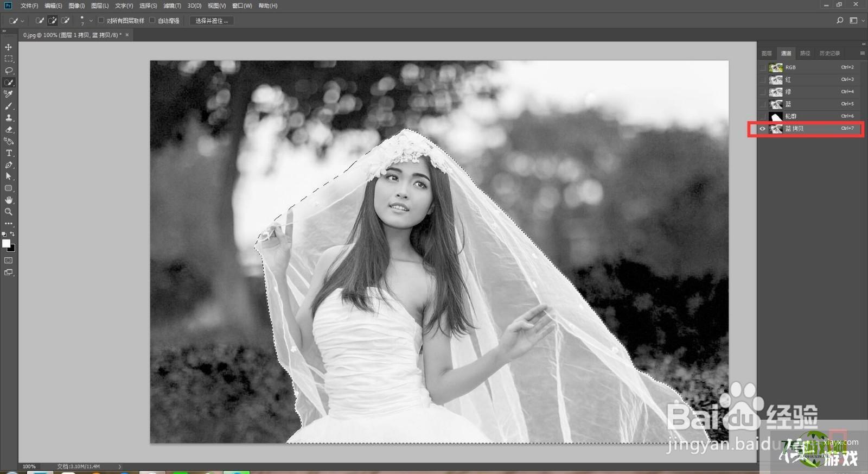Choose New Selection mode in options bar
Screen dimensions: 868x474
point(40,21)
